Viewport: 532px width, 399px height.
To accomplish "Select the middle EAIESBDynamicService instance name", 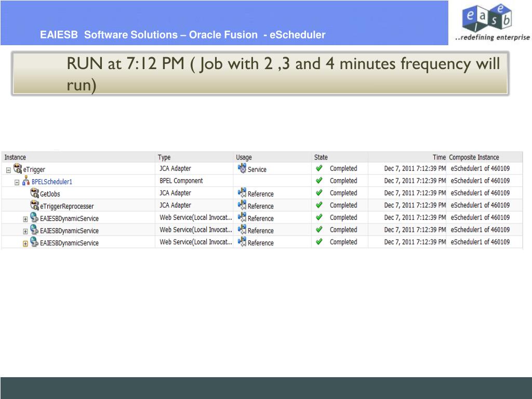I will [x=69, y=231].
